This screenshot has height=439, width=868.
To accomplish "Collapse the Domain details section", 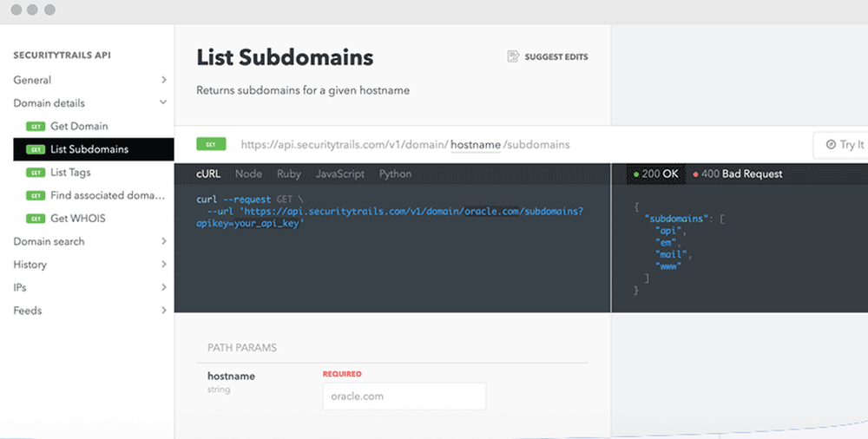I will [163, 103].
